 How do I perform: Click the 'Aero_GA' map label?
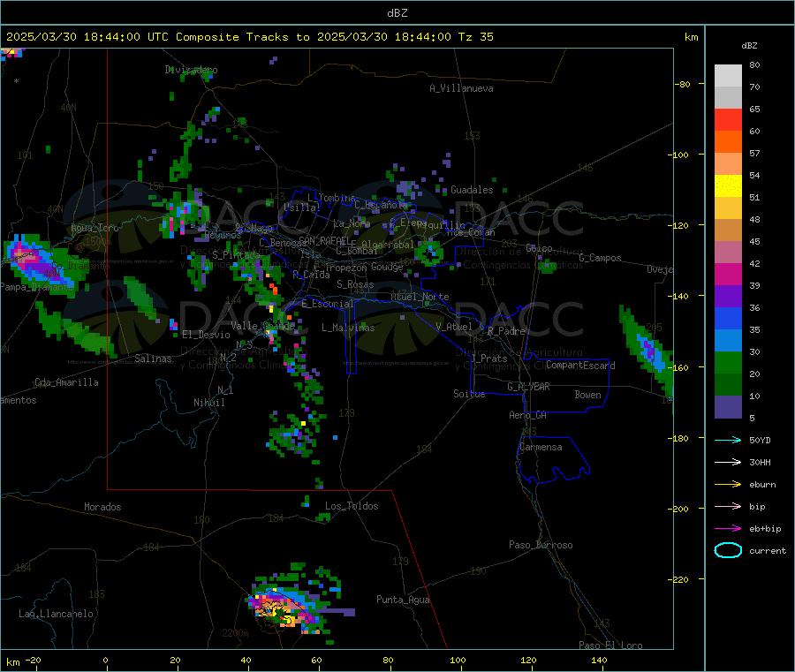pyautogui.click(x=528, y=416)
